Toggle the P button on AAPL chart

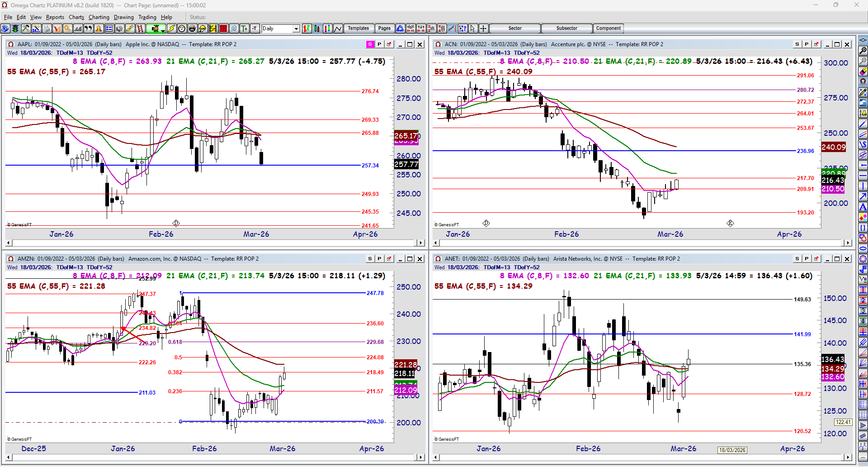[x=379, y=44]
